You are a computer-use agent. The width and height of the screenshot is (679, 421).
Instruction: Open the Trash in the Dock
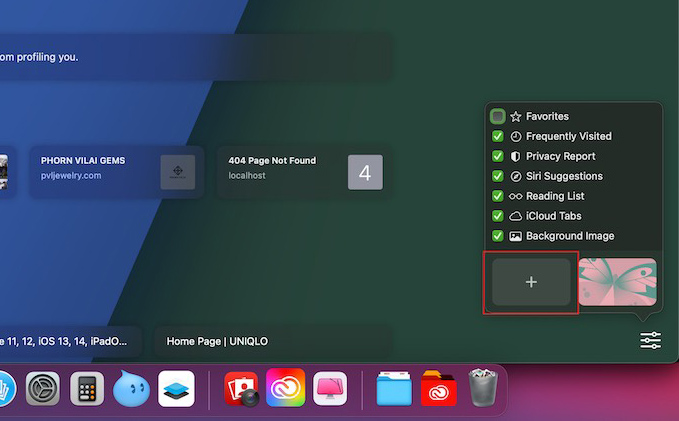click(x=484, y=388)
